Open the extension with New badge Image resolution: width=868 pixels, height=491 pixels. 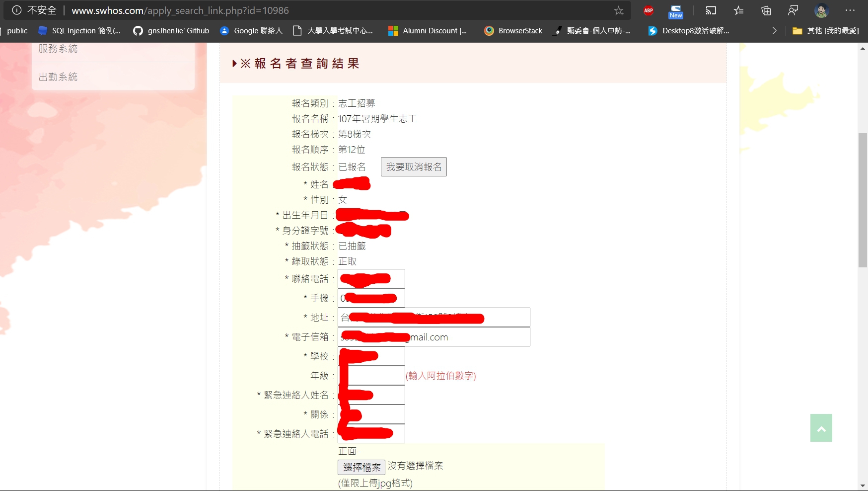click(x=676, y=11)
